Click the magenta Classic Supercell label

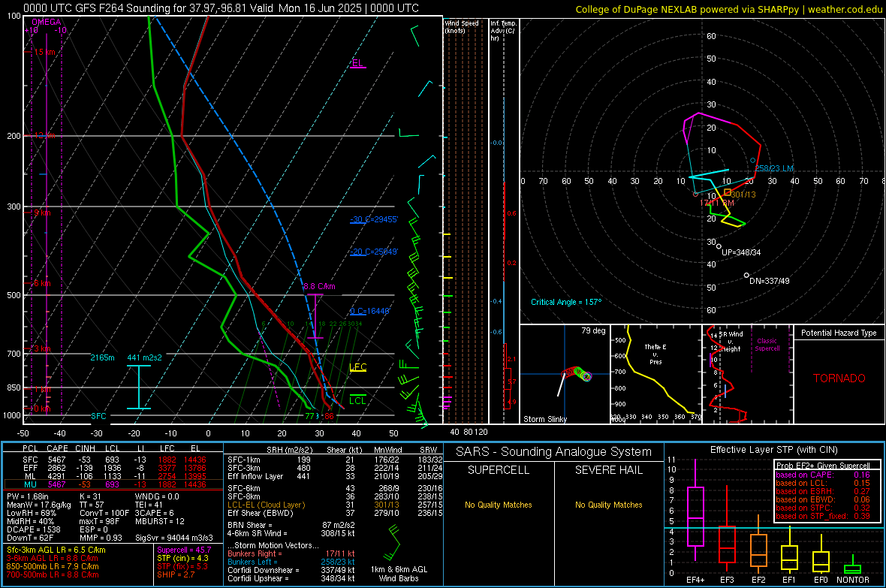point(767,345)
